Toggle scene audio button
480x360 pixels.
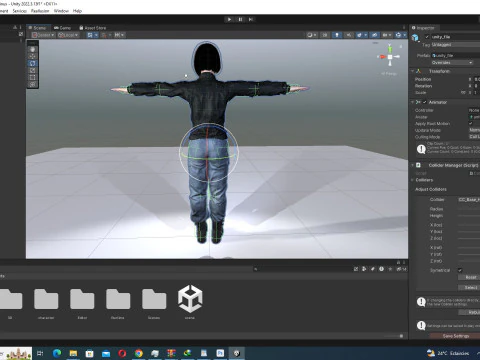349,35
